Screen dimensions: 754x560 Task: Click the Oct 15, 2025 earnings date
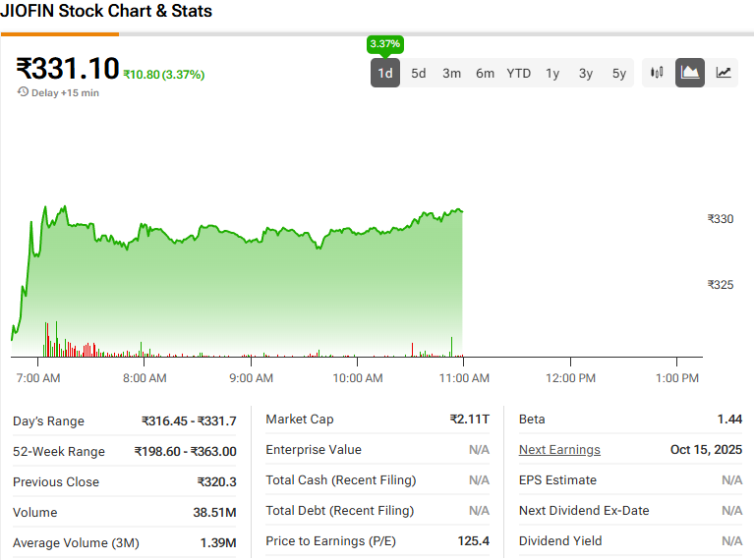point(707,449)
